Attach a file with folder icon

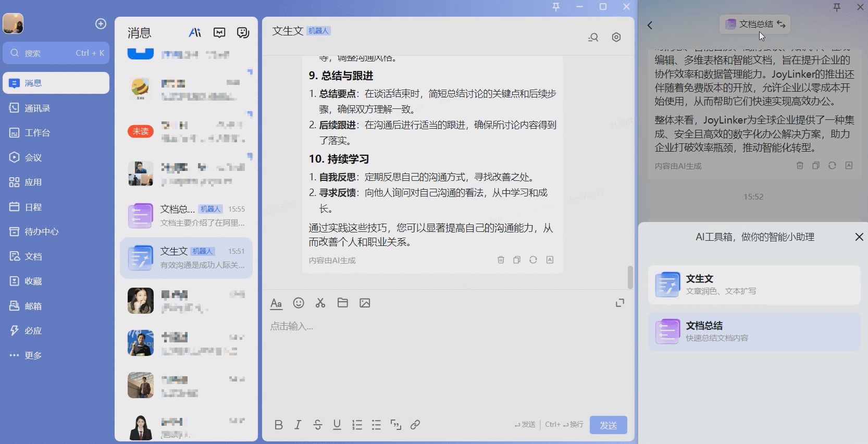click(342, 303)
